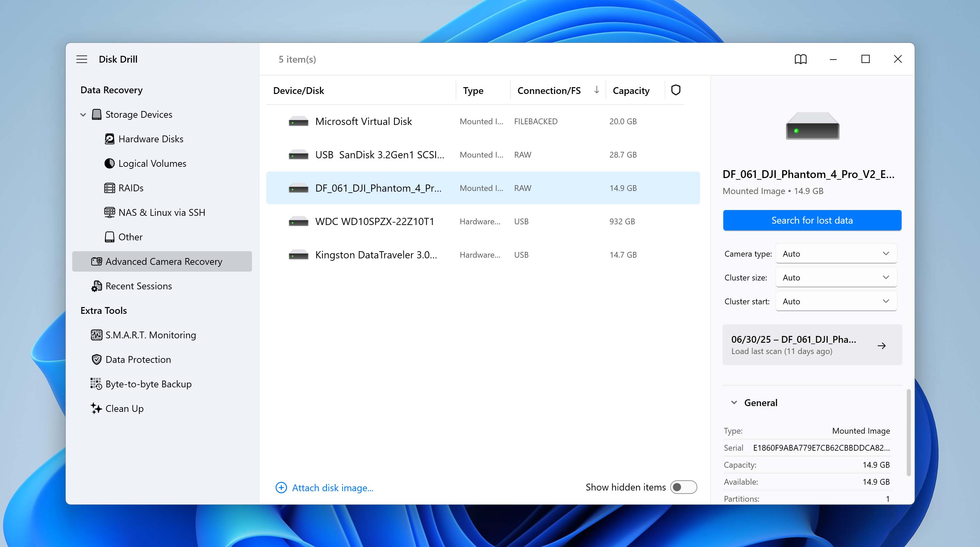The height and width of the screenshot is (547, 980).
Task: Click the S.M.A.R.T. Monitoring icon
Action: [97, 335]
